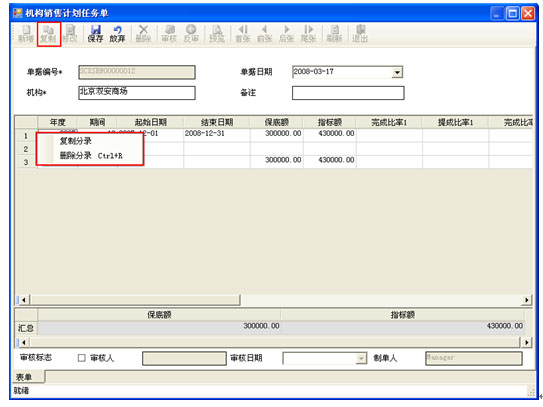Expand the 审核日期 dropdown arrow

[x=361, y=359]
